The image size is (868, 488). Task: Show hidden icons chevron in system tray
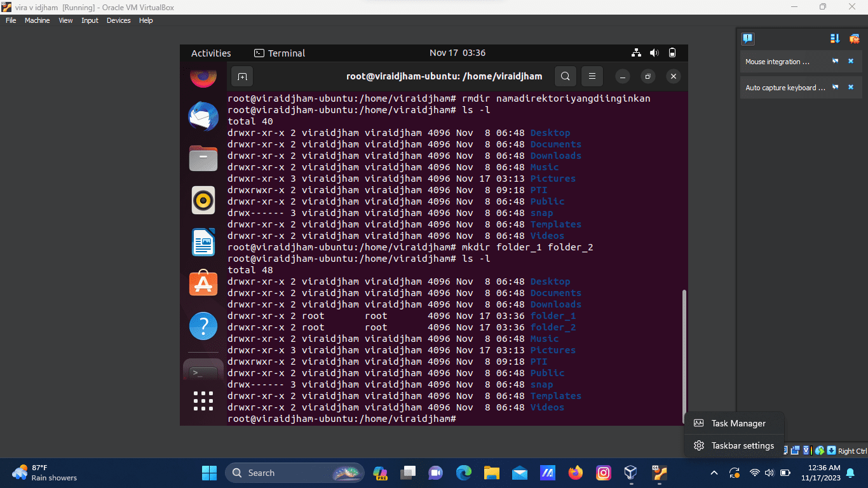click(x=714, y=473)
